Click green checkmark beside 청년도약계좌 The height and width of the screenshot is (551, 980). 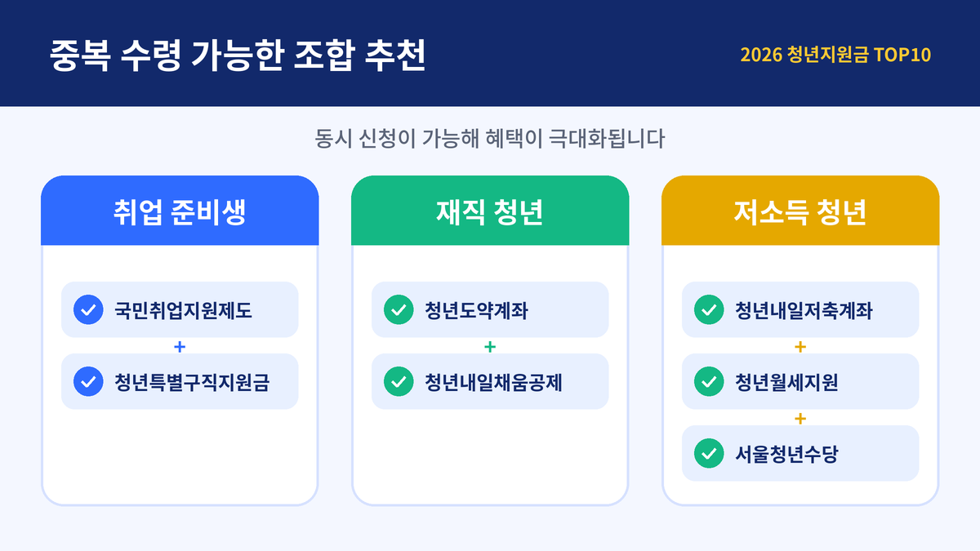pyautogui.click(x=398, y=310)
